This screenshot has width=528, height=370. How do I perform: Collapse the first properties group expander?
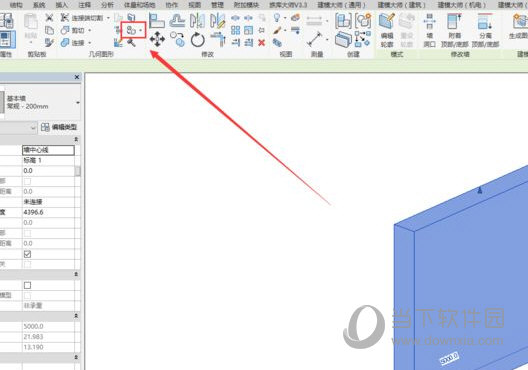76,139
